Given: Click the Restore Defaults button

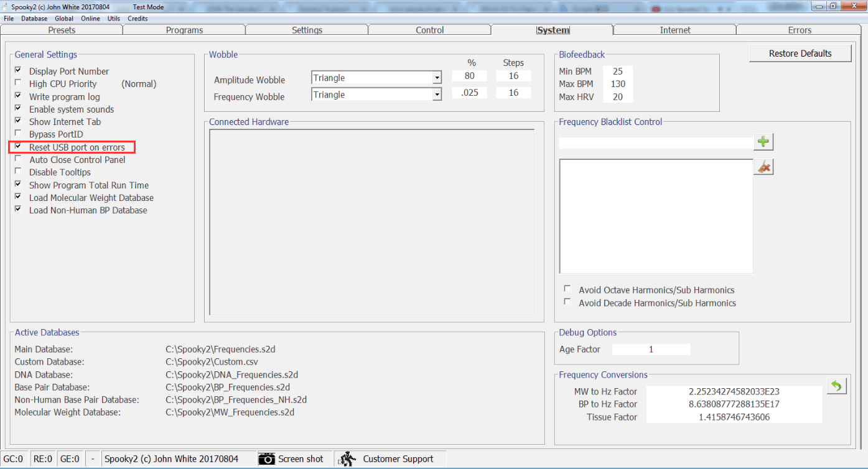Looking at the screenshot, I should pos(800,53).
